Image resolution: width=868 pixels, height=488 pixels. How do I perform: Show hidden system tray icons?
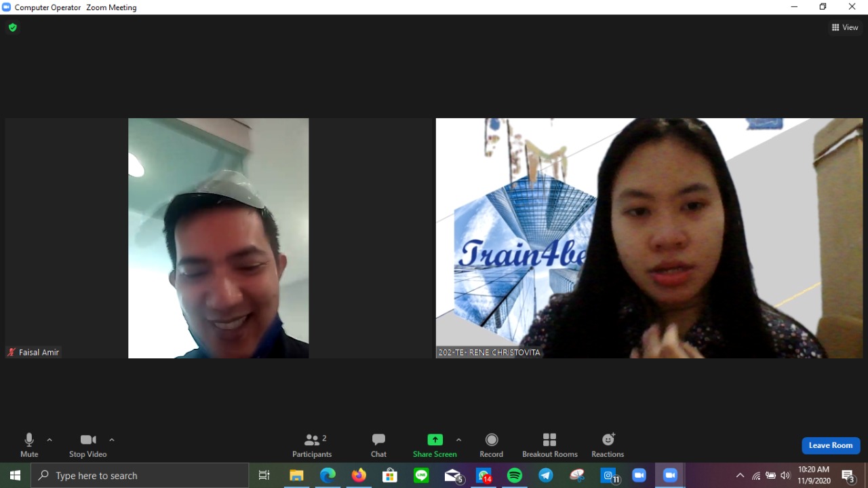click(740, 476)
